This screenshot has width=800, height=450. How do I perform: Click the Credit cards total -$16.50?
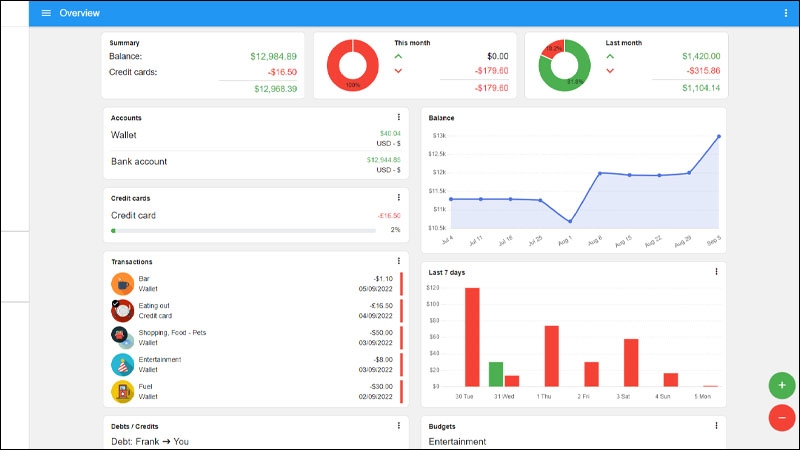[282, 72]
